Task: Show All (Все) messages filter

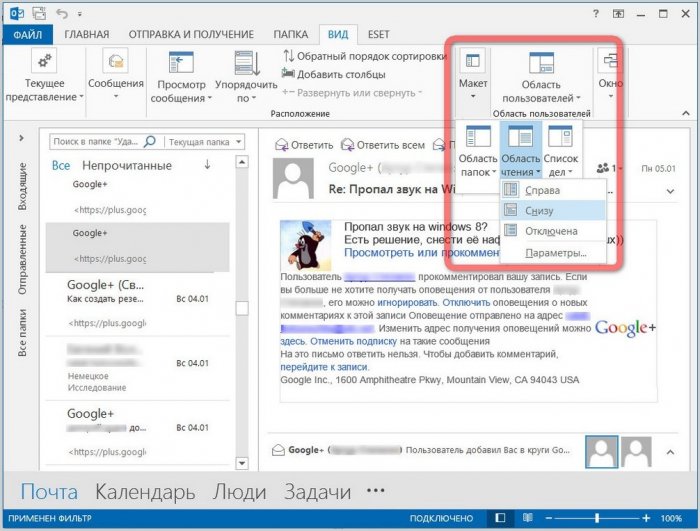Action: pos(61,166)
